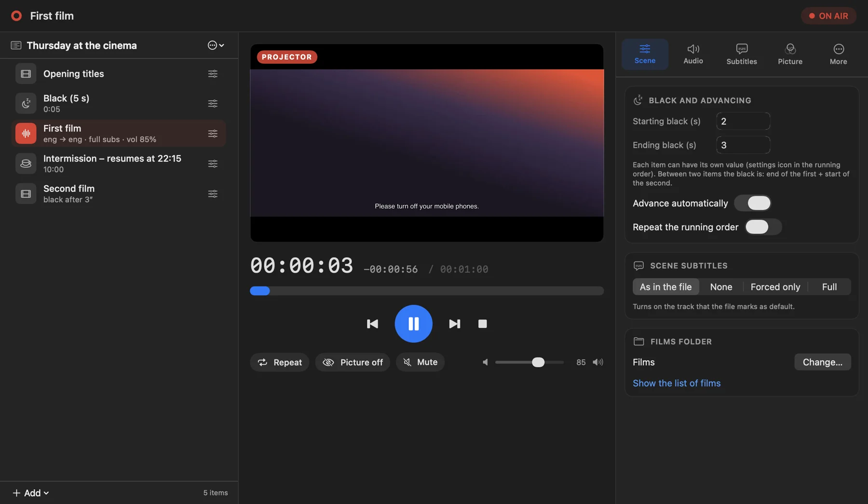Open settings for Intermission item

[213, 163]
